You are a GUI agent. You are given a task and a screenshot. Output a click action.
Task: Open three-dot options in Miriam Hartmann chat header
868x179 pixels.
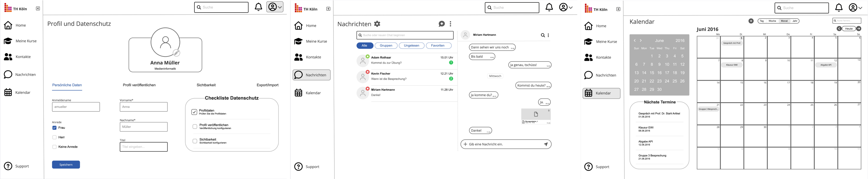point(548,35)
